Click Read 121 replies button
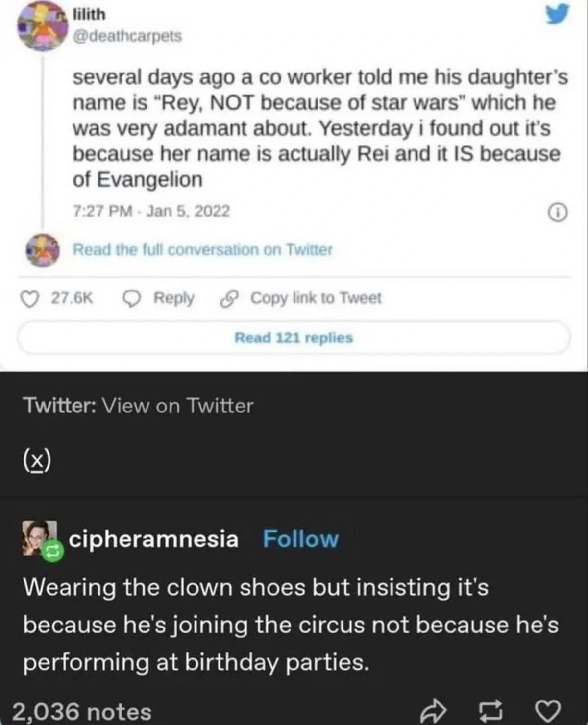The height and width of the screenshot is (725, 588). [294, 338]
